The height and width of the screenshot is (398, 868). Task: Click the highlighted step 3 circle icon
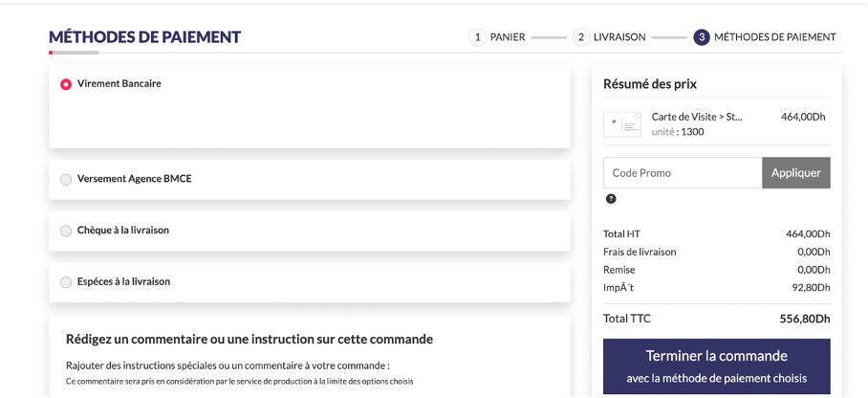[x=702, y=37]
